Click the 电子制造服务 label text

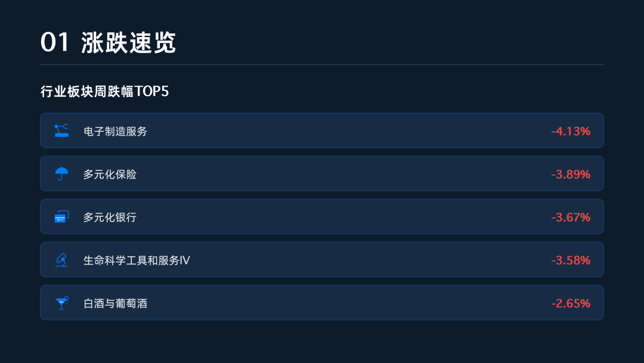point(115,131)
